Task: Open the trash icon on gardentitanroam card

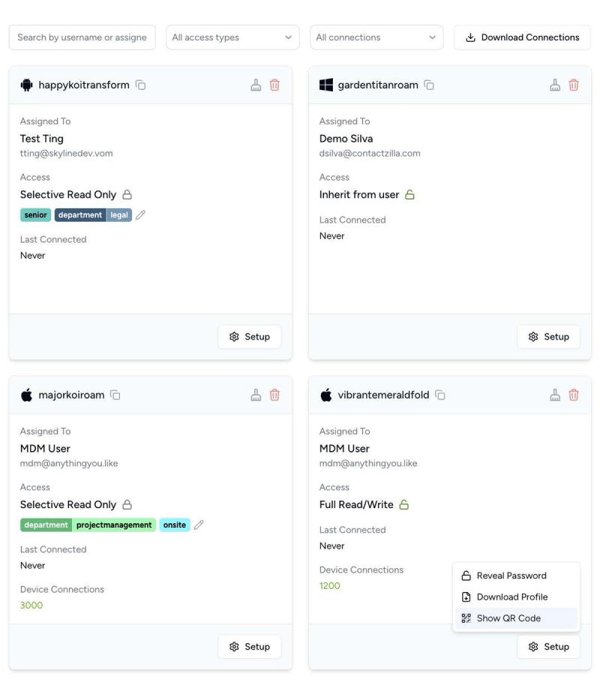Action: click(573, 85)
